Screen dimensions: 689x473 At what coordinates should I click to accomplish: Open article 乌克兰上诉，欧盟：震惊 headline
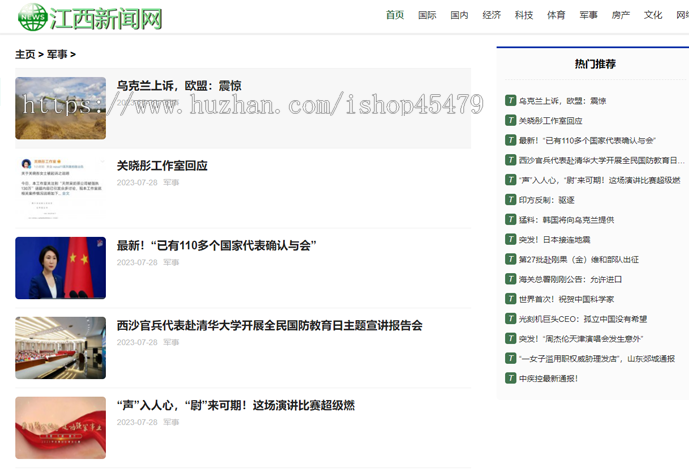[x=179, y=86]
